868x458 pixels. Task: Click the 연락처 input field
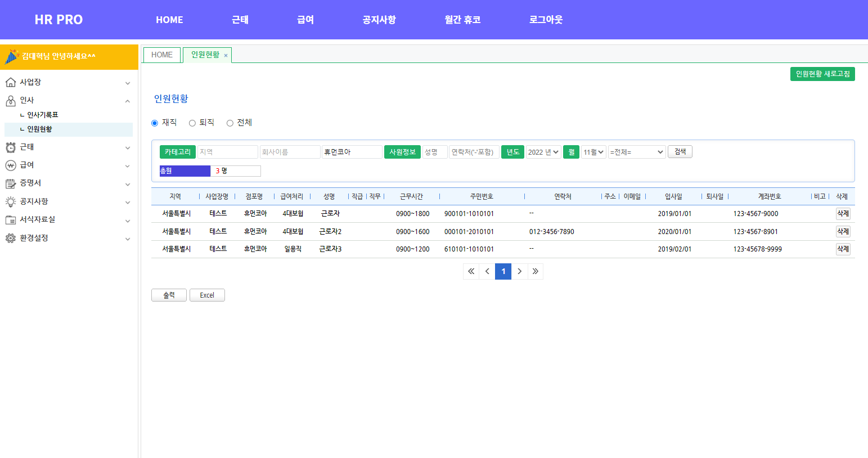click(474, 152)
